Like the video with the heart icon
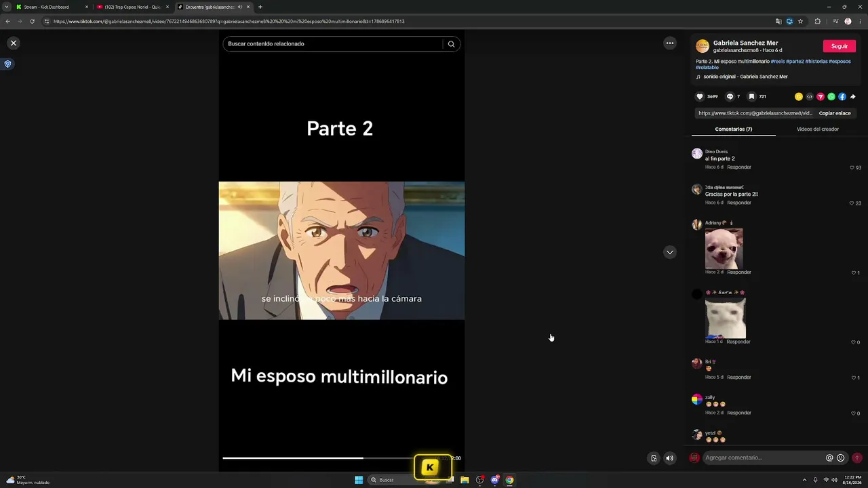This screenshot has width=868, height=488. (x=700, y=97)
